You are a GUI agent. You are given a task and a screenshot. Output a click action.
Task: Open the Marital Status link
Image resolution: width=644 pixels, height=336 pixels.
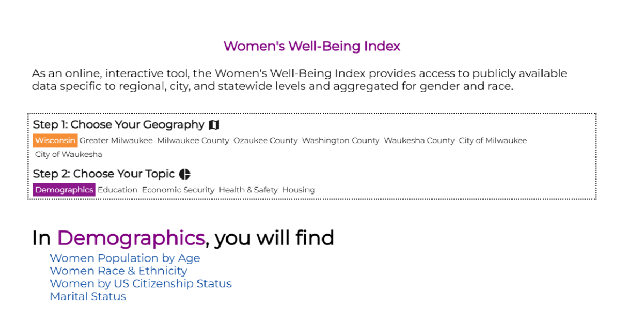pos(88,297)
